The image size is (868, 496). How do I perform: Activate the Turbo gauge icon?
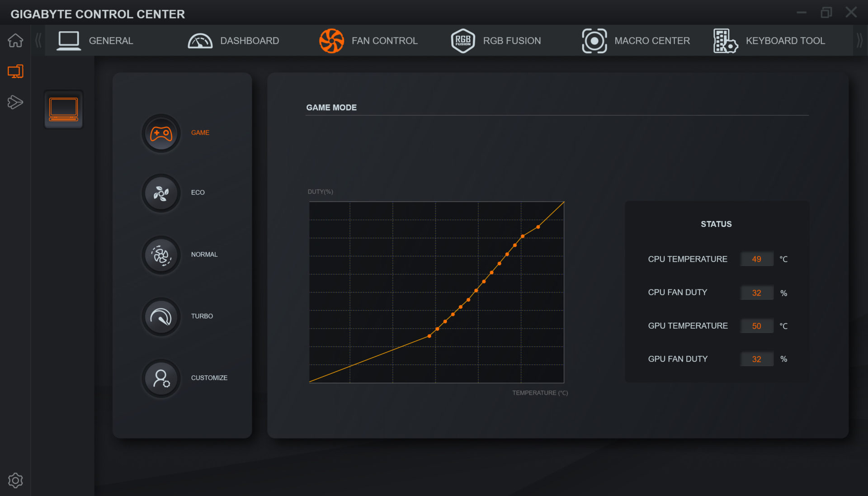161,316
